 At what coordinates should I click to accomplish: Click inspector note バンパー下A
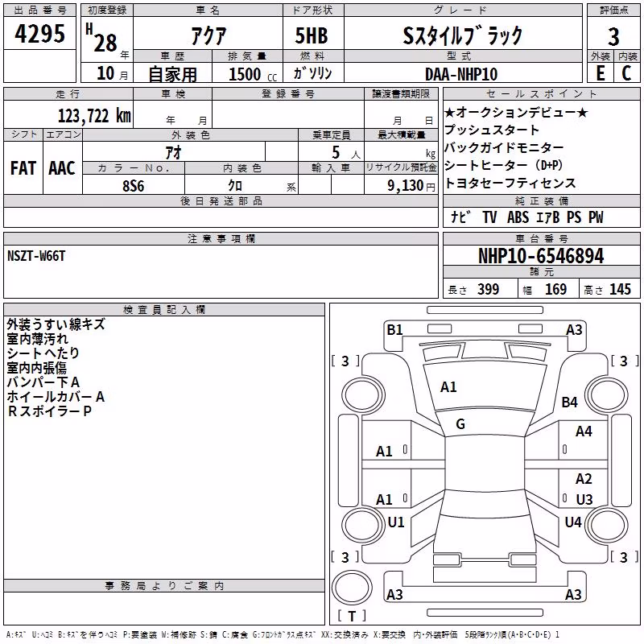[x=43, y=382]
